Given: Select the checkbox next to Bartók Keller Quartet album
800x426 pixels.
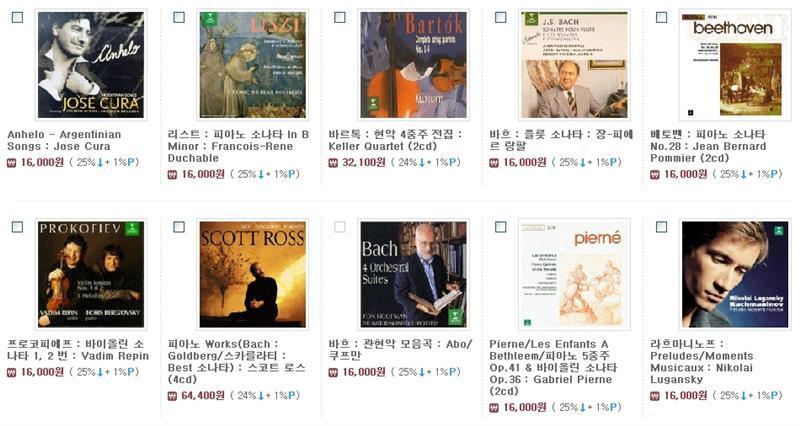Looking at the screenshot, I should click(339, 17).
